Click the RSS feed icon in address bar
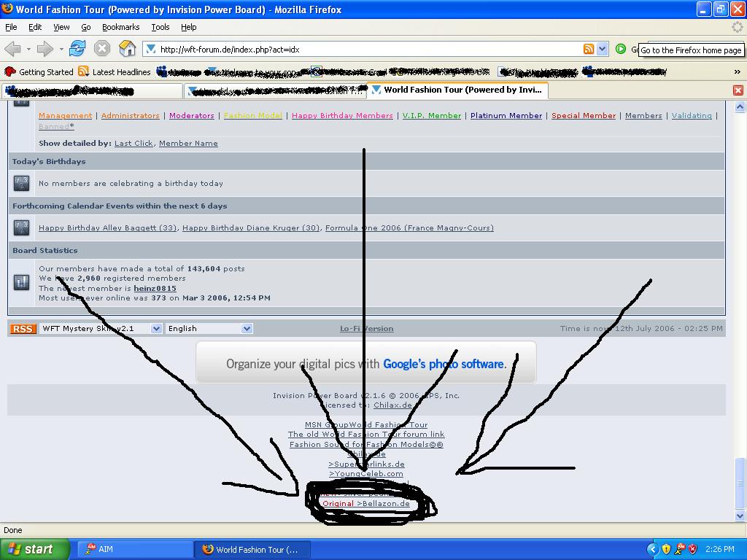This screenshot has width=747, height=560. coord(588,49)
